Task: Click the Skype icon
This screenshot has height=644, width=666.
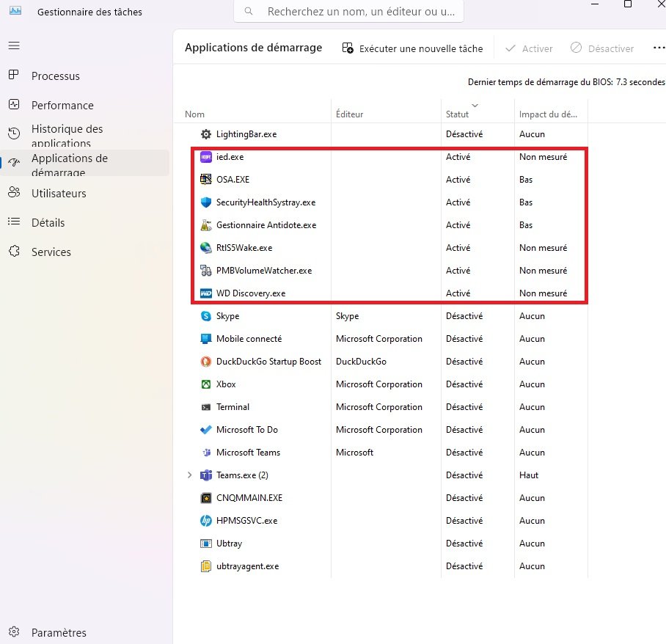Action: pyautogui.click(x=206, y=316)
